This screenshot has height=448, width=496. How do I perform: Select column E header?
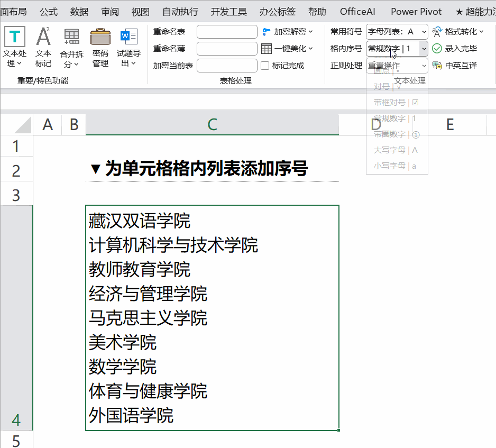tap(450, 125)
